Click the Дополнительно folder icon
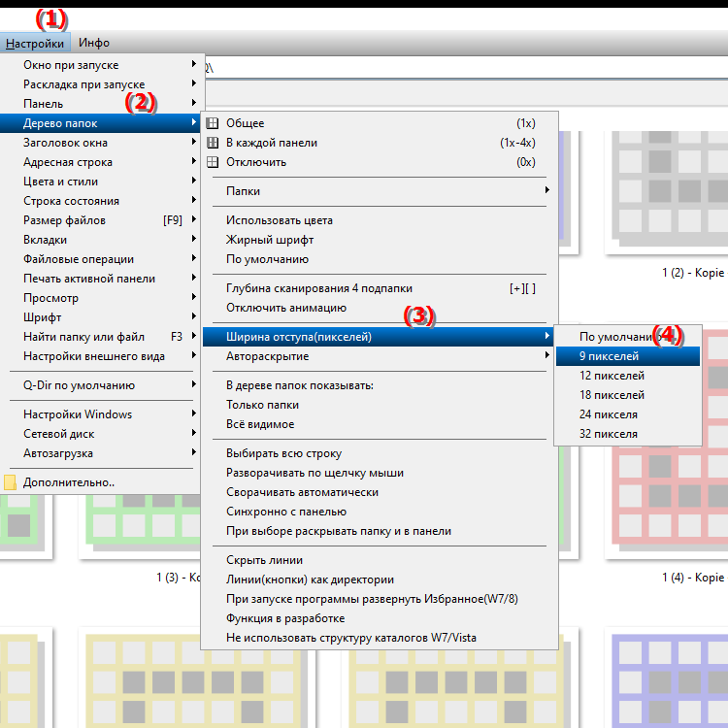This screenshot has height=728, width=728. coord(10,482)
